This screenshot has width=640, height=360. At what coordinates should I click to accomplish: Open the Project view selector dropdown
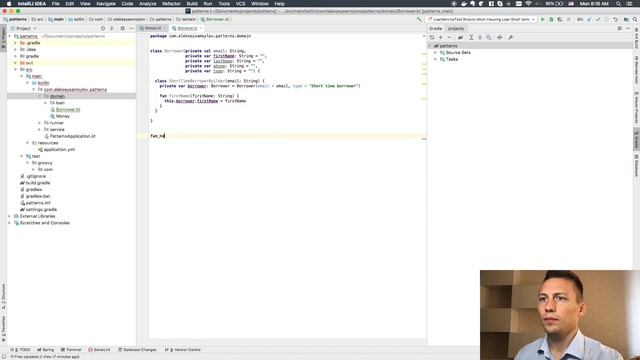24,29
